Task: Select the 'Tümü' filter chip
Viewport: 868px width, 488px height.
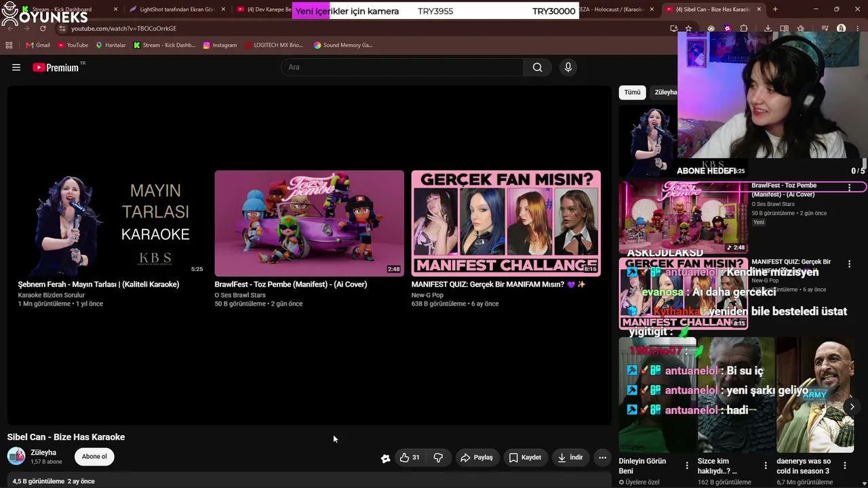Action: (632, 92)
